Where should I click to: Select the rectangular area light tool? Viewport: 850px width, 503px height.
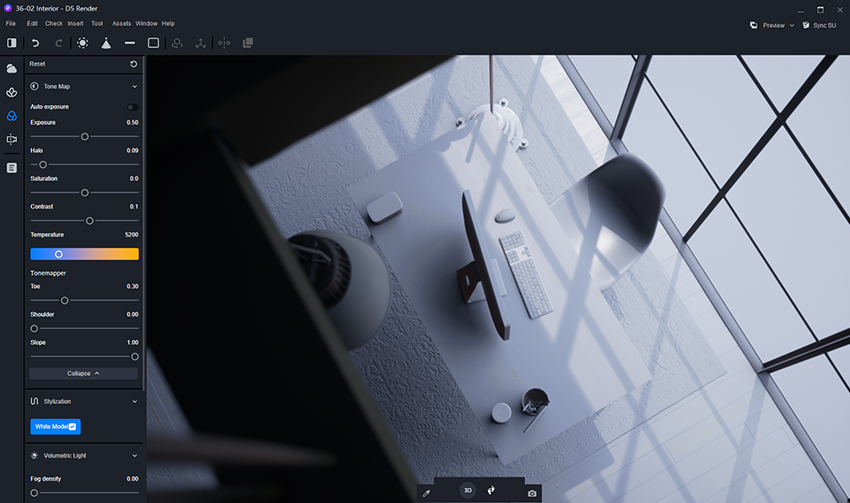tap(153, 43)
